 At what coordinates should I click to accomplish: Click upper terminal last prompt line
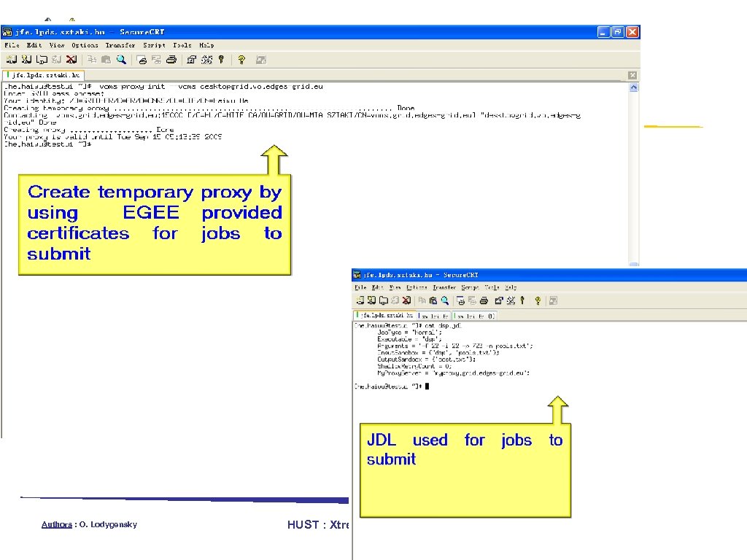(x=47, y=144)
